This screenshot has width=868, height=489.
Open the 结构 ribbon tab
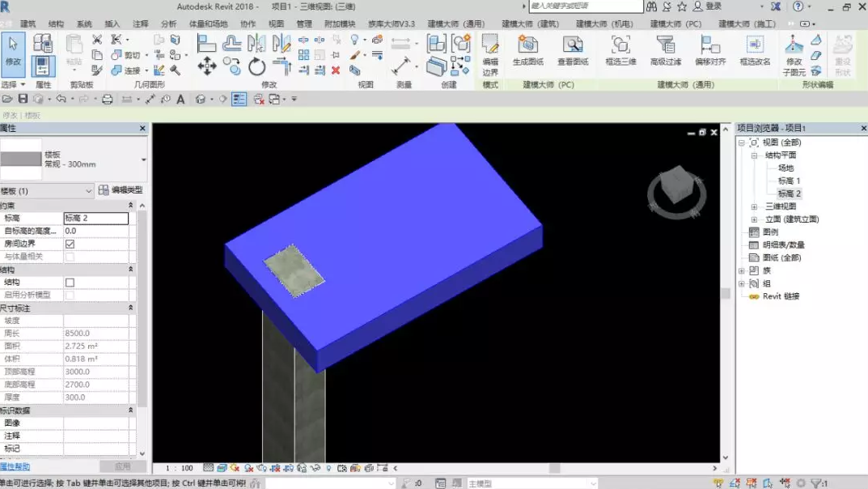56,24
